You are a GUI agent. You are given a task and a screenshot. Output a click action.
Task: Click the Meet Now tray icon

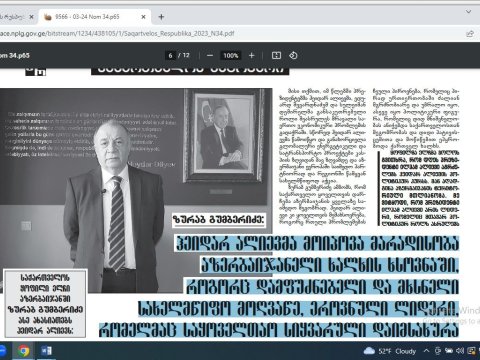pos(438,351)
